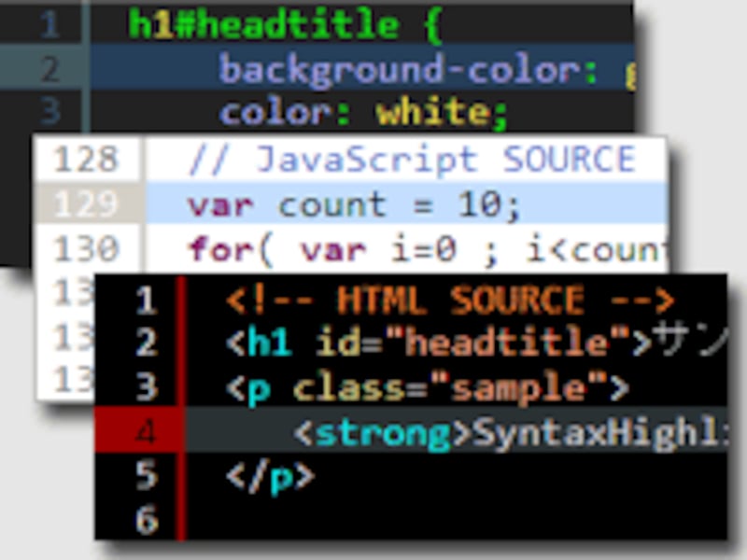Click the 'color: white;' CSS line
Viewport: 747px width, 560px height.
coord(363,112)
